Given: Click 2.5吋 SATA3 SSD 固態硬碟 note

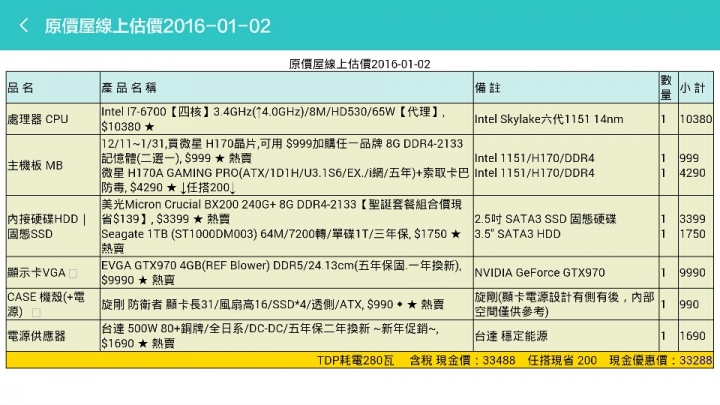Looking at the screenshot, I should click(546, 219).
